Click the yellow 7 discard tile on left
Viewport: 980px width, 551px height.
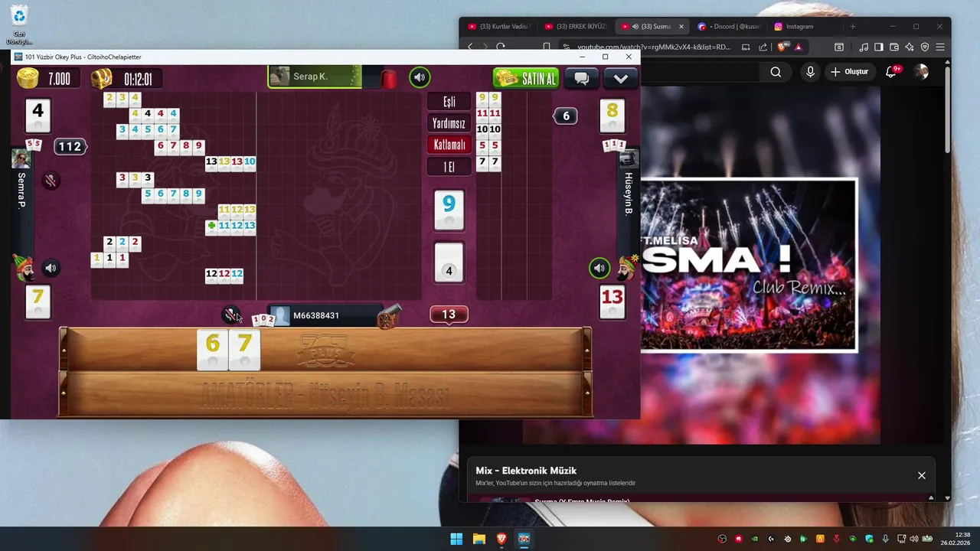pyautogui.click(x=38, y=302)
